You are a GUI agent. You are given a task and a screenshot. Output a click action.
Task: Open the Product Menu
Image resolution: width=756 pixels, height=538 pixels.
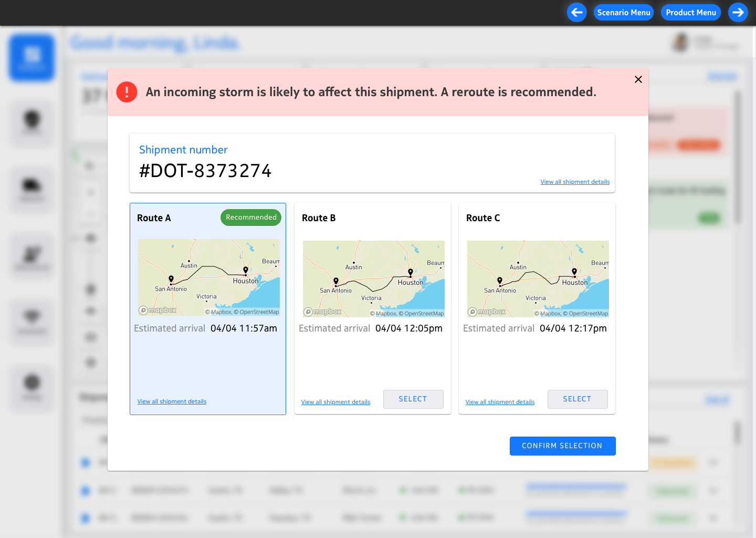[x=691, y=13]
